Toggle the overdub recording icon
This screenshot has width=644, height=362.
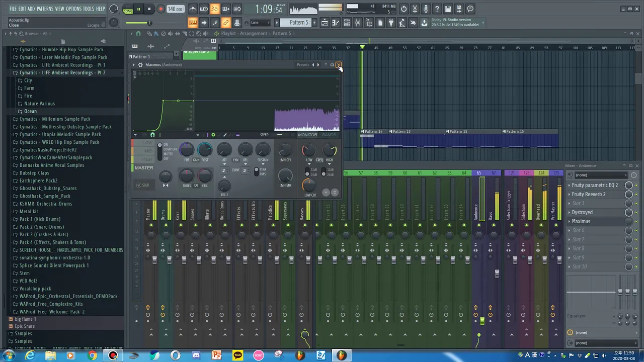pos(226,9)
